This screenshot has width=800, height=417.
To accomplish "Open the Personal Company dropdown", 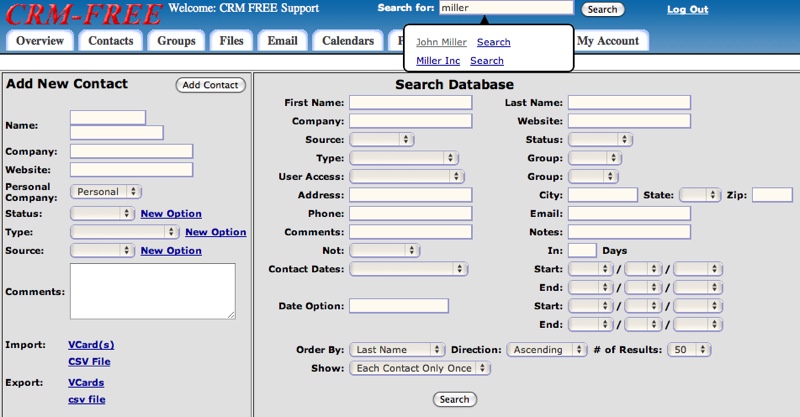I will tap(106, 192).
